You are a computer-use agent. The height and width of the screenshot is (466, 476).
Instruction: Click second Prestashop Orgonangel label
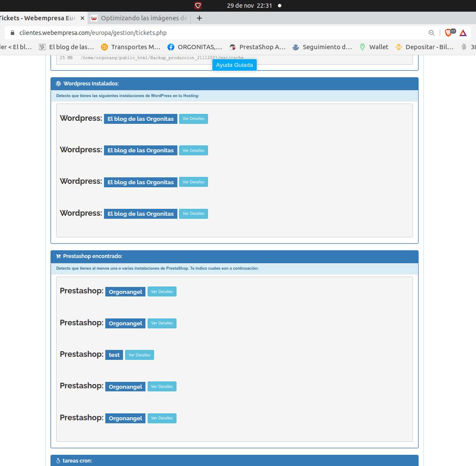(x=126, y=323)
